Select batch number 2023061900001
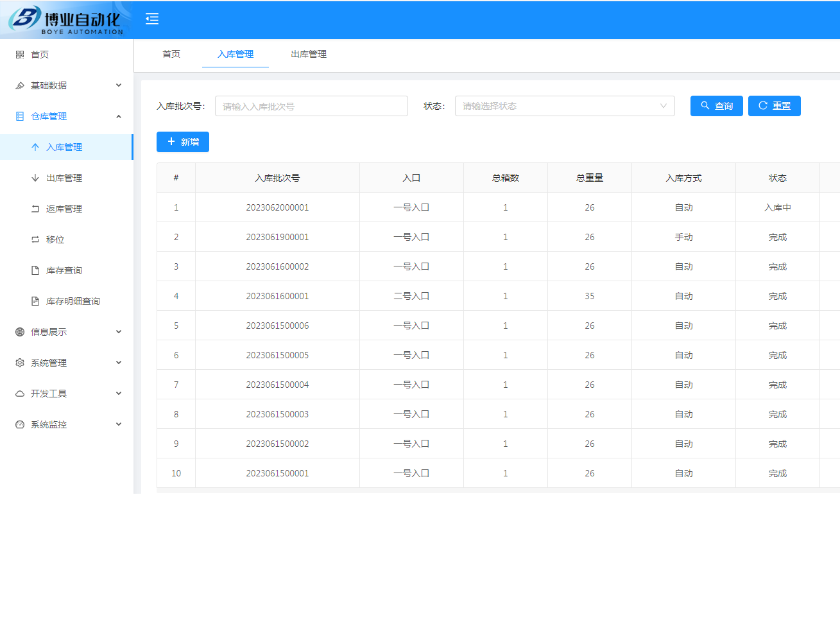Screen dimensions: 840x626 pos(277,237)
